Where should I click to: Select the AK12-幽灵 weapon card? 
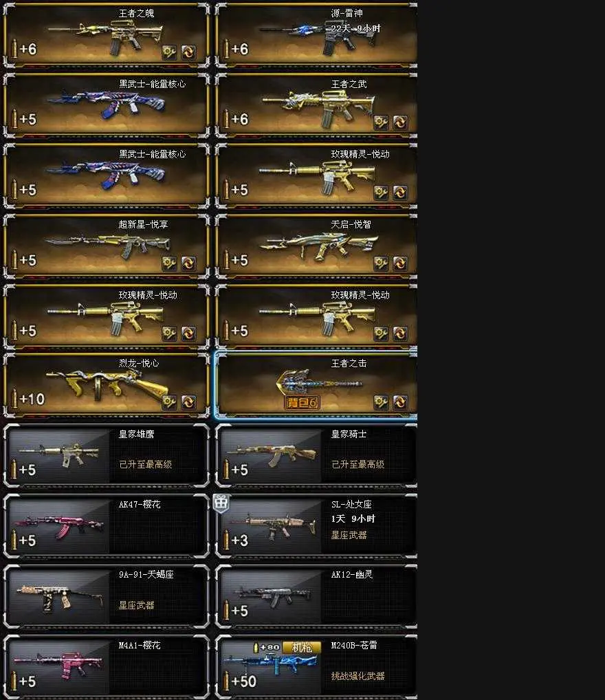pos(316,596)
